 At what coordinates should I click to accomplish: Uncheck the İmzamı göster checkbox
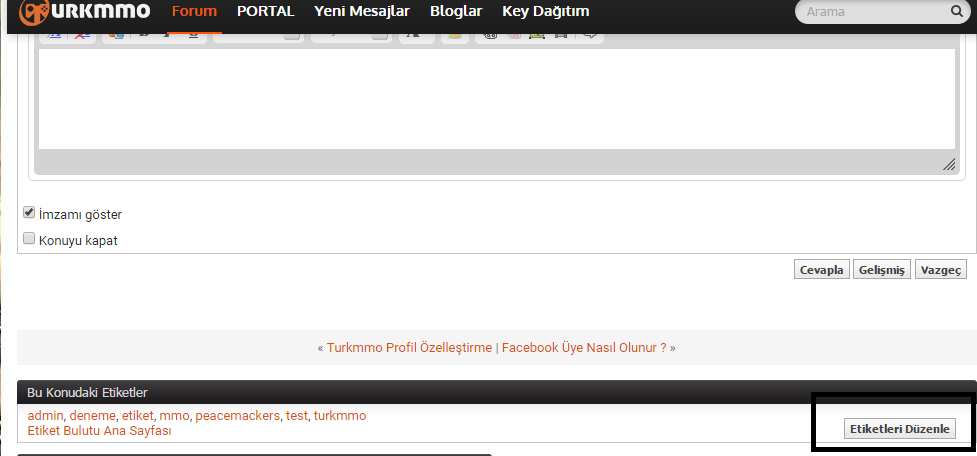29,212
